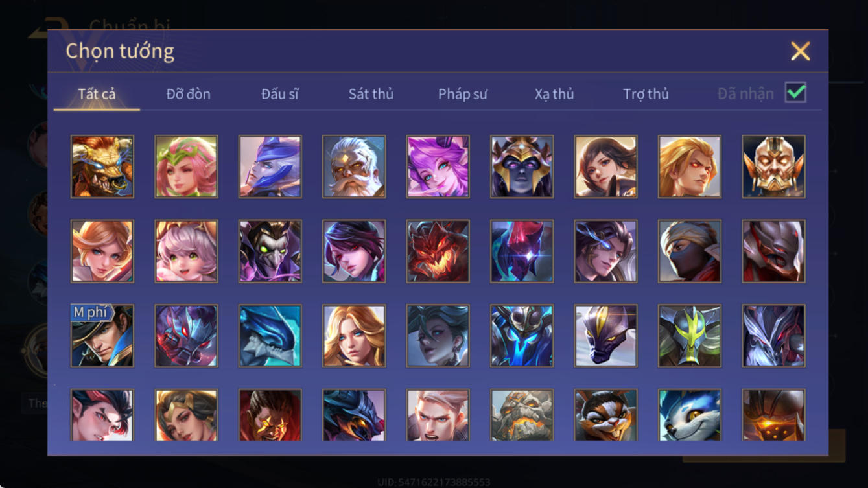Image resolution: width=868 pixels, height=488 pixels.
Task: Open the 'Xạ thủ' tab
Action: click(554, 94)
